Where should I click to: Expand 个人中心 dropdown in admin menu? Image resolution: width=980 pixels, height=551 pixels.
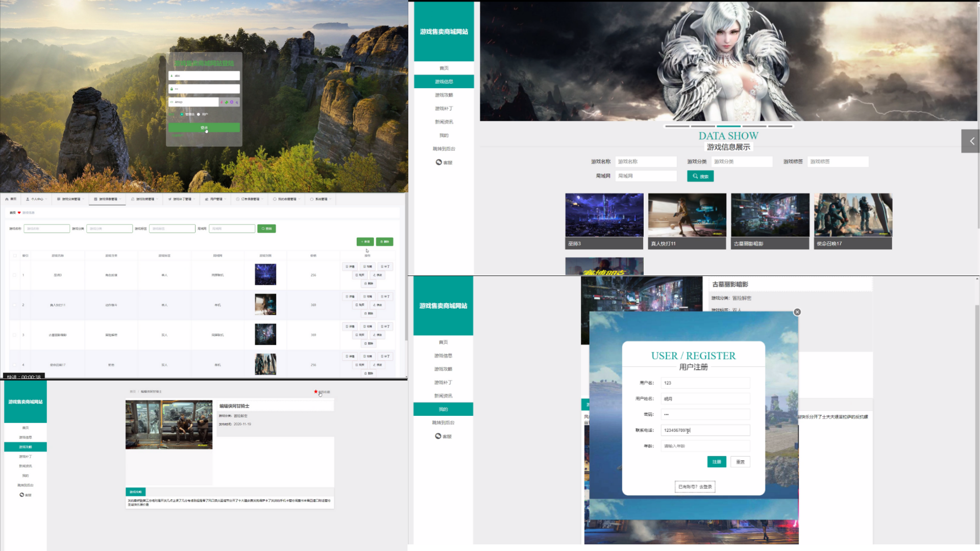(x=35, y=199)
